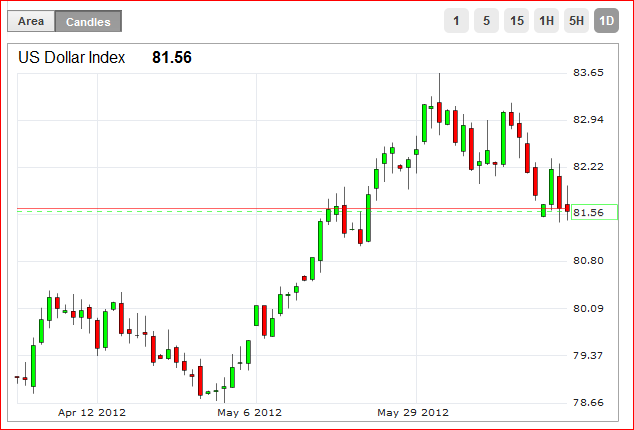Click the bold 81.56 current value
Viewport: 634px width, 430px height.
click(172, 57)
